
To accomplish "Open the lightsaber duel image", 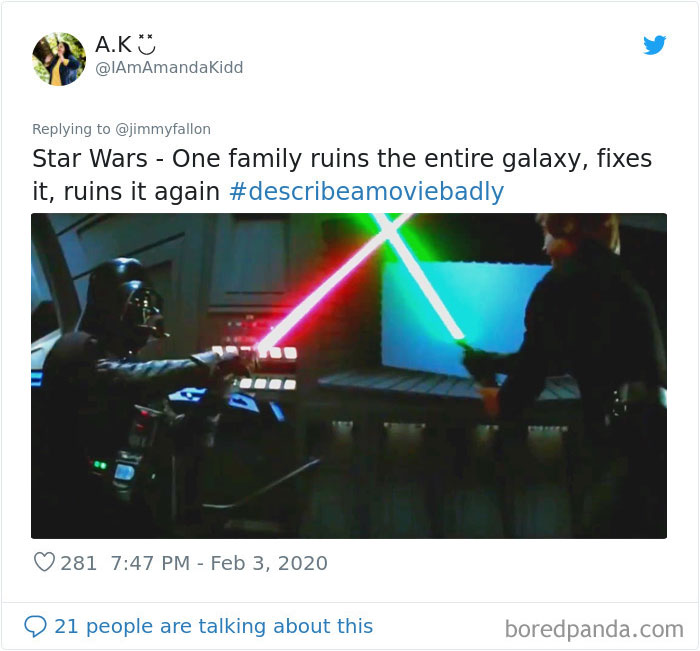I will click(349, 376).
